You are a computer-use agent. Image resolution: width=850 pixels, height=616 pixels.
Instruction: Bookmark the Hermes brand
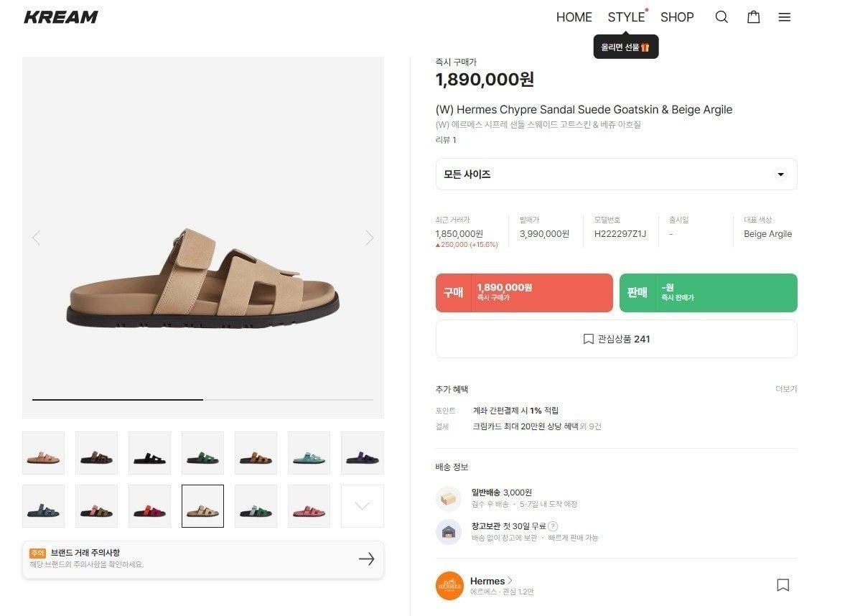[x=783, y=585]
